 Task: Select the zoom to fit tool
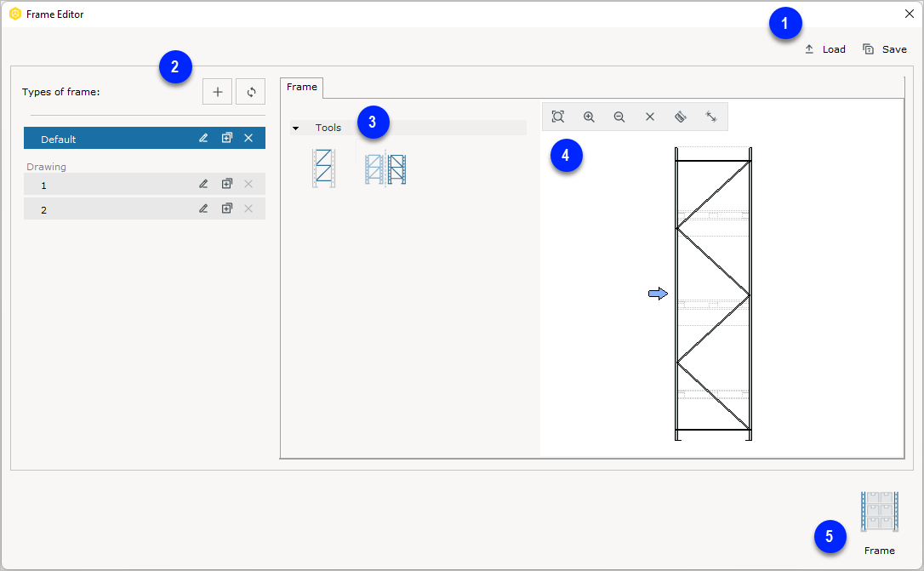(558, 117)
